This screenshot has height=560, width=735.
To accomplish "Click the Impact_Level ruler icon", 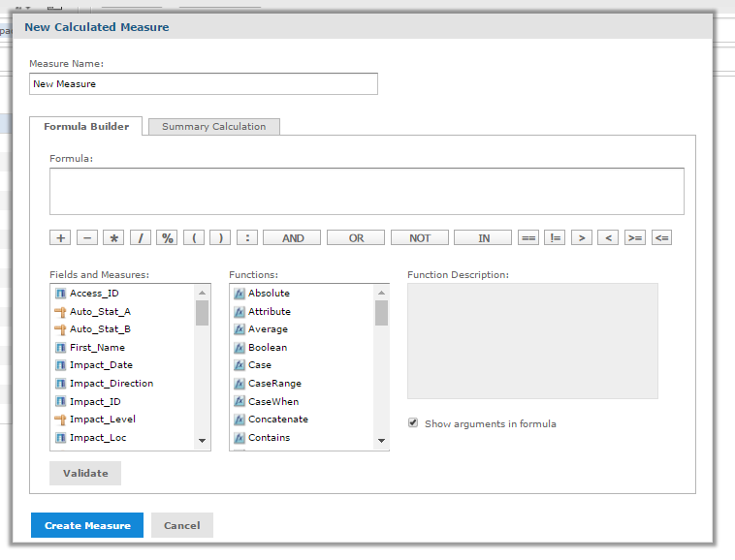I will [60, 420].
